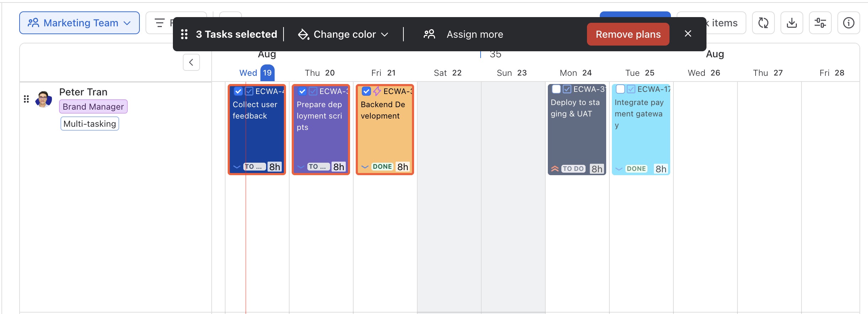Click the paint bucket Change color icon

click(x=303, y=34)
